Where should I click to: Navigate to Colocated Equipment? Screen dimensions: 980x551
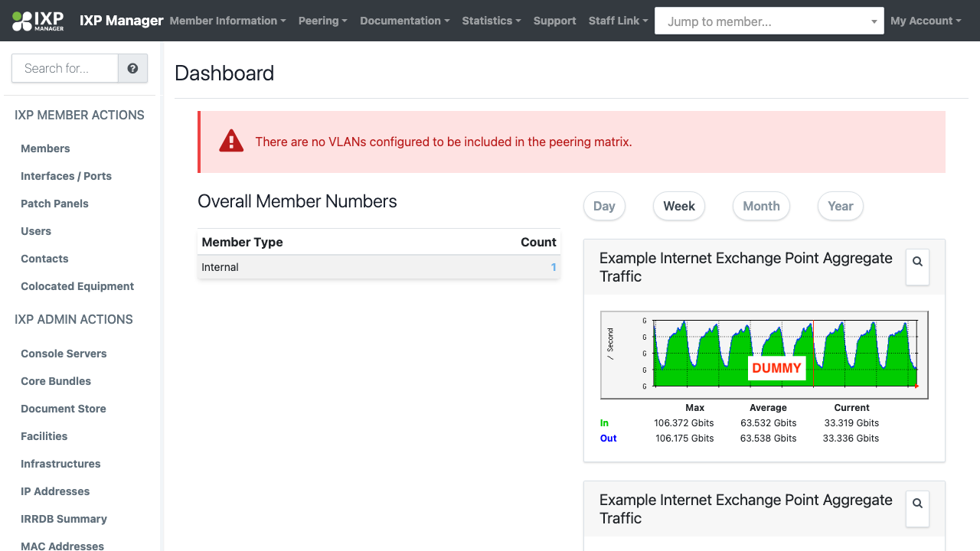pyautogui.click(x=77, y=286)
